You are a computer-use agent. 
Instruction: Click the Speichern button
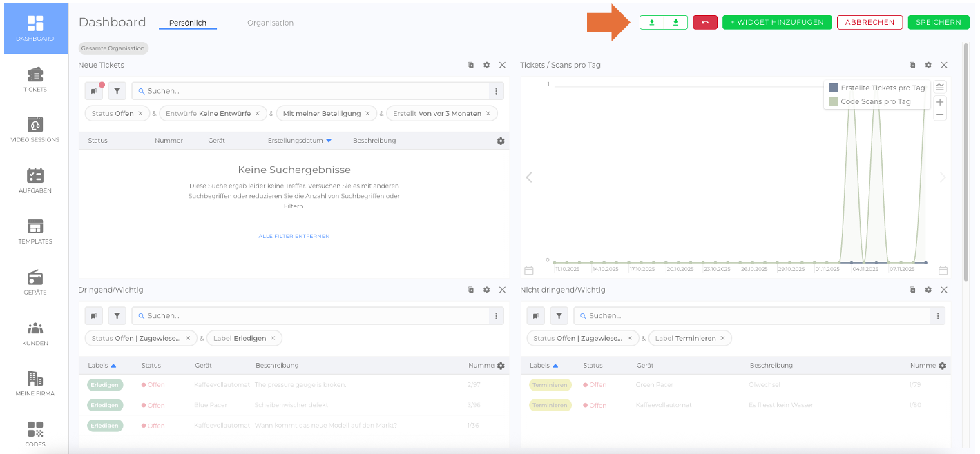938,23
